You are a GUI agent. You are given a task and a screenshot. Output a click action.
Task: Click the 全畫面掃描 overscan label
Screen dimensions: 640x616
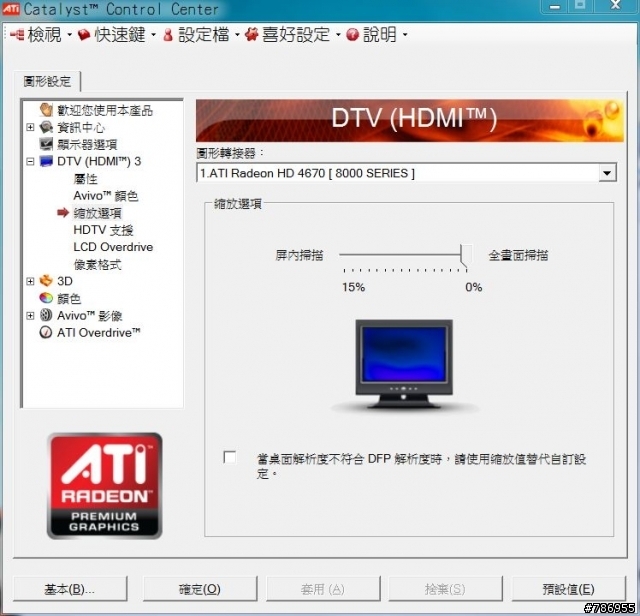coord(518,256)
